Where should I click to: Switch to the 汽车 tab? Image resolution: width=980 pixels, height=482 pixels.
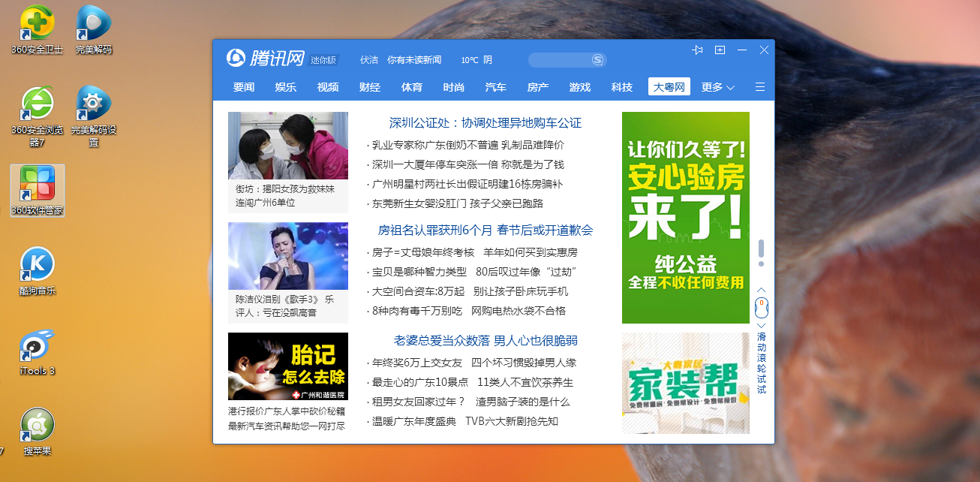(x=496, y=87)
